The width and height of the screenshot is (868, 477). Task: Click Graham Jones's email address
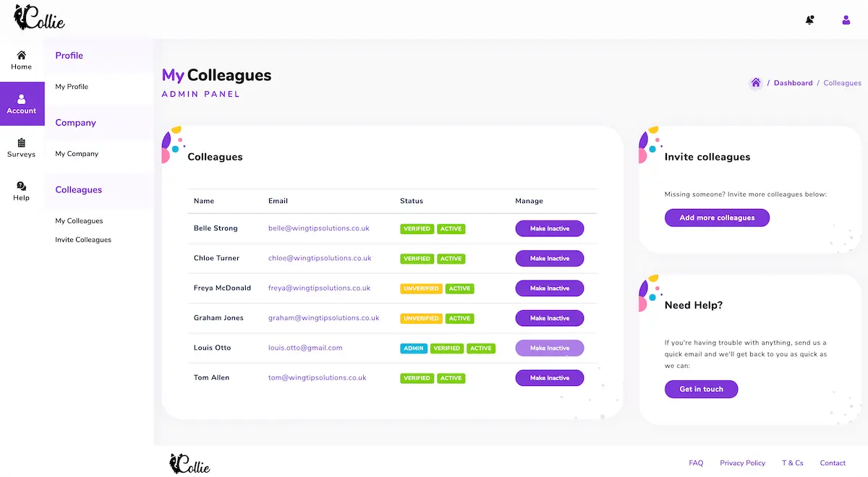(323, 318)
